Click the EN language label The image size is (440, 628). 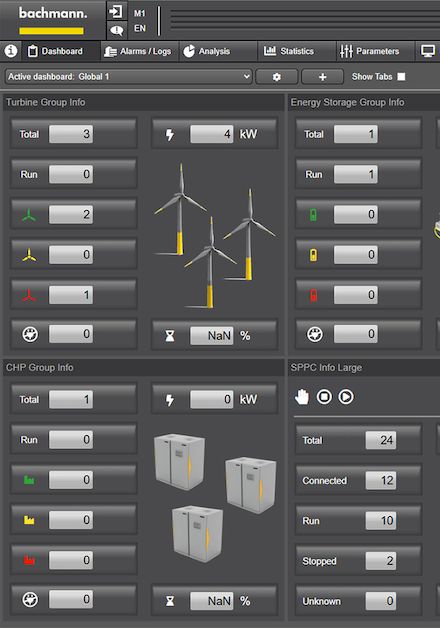tap(139, 28)
